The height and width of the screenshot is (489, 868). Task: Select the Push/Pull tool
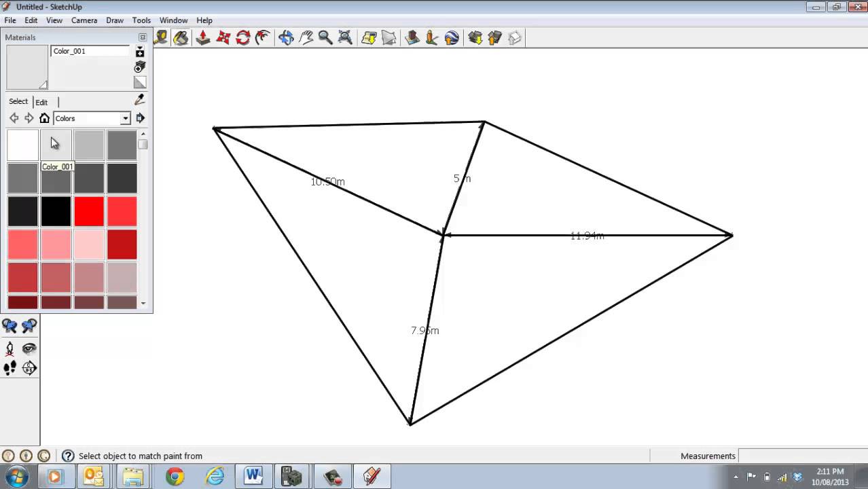point(203,37)
